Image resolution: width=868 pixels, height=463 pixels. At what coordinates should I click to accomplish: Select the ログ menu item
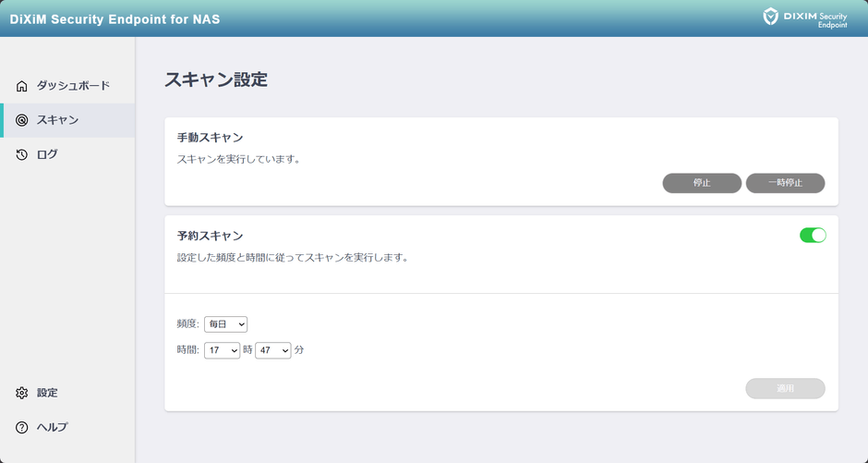coord(47,154)
